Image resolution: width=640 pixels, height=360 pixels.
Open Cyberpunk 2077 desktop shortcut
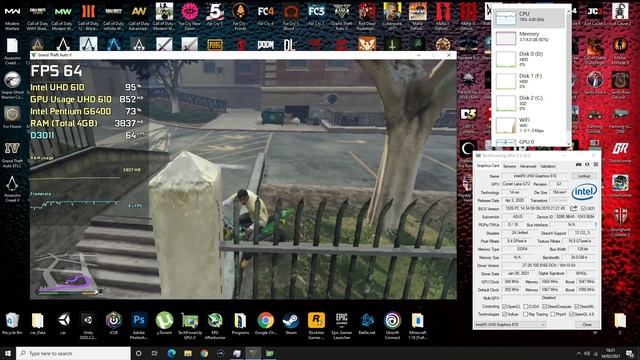point(392,16)
